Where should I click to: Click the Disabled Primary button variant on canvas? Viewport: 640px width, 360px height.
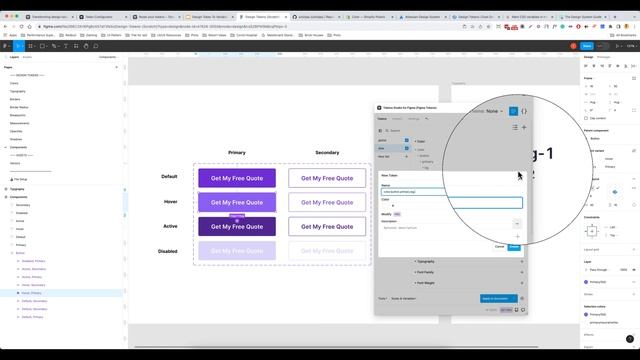[237, 251]
